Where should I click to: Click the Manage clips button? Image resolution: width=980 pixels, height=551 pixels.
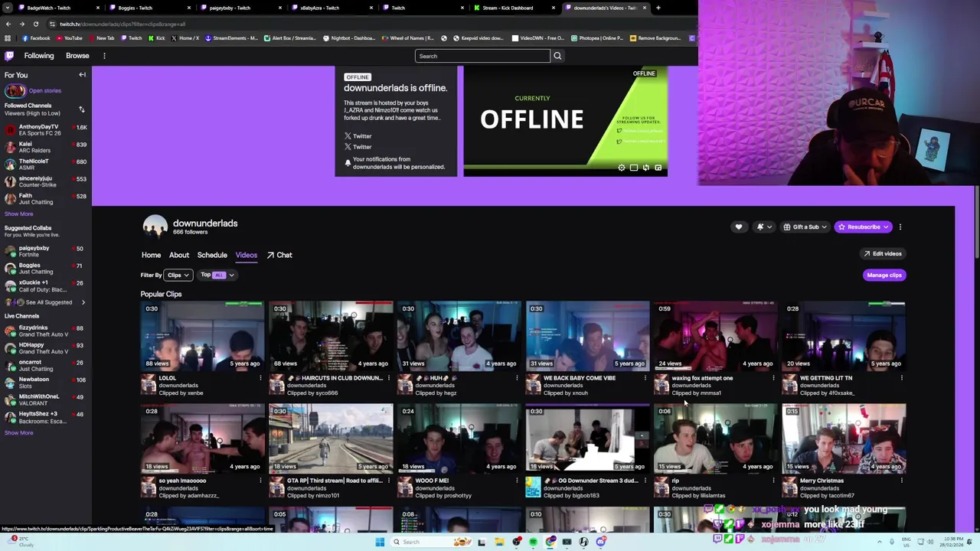(884, 275)
